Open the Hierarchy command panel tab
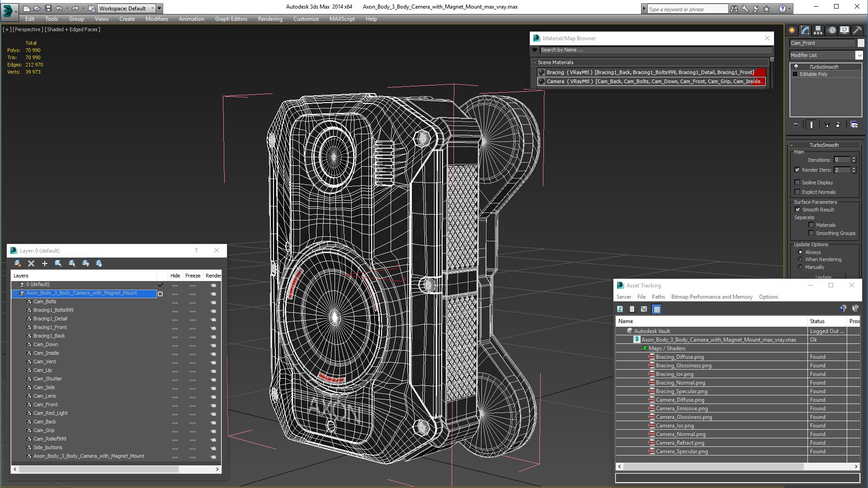 pos(818,30)
